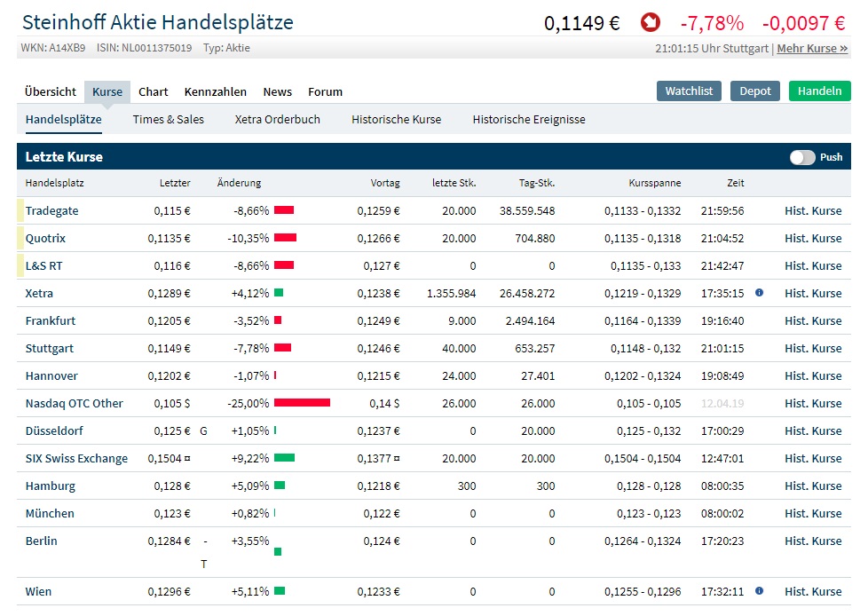868x616 pixels.
Task: Click the info icon in the Xetra row
Action: 761,293
